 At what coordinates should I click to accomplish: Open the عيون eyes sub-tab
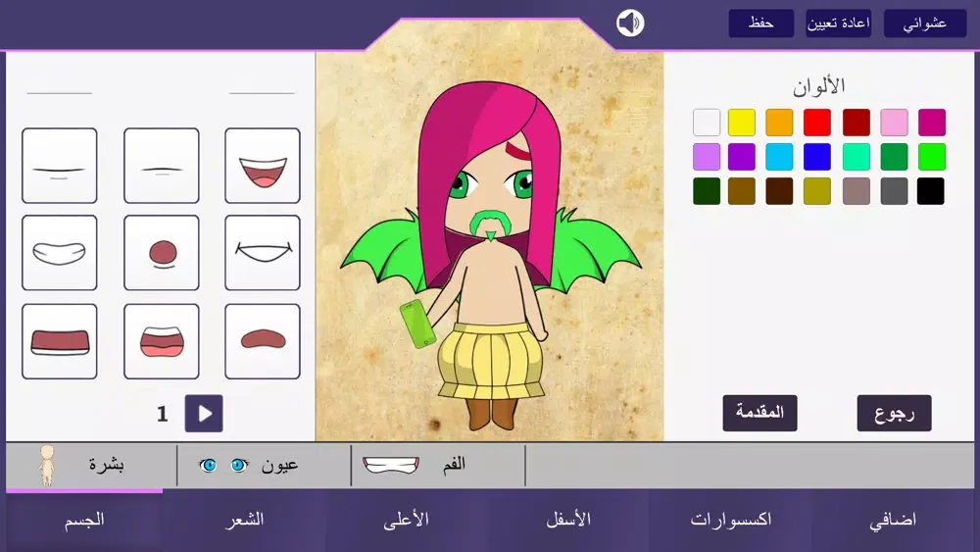tap(265, 465)
